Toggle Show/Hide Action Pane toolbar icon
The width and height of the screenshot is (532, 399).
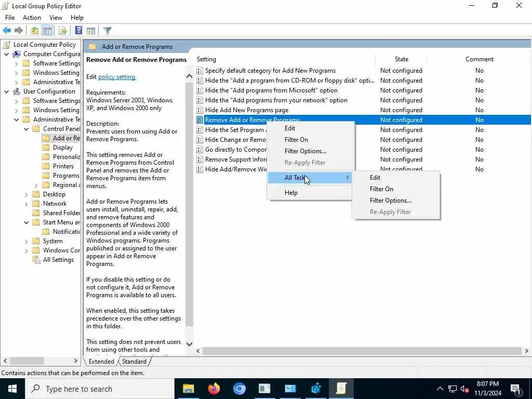[91, 31]
